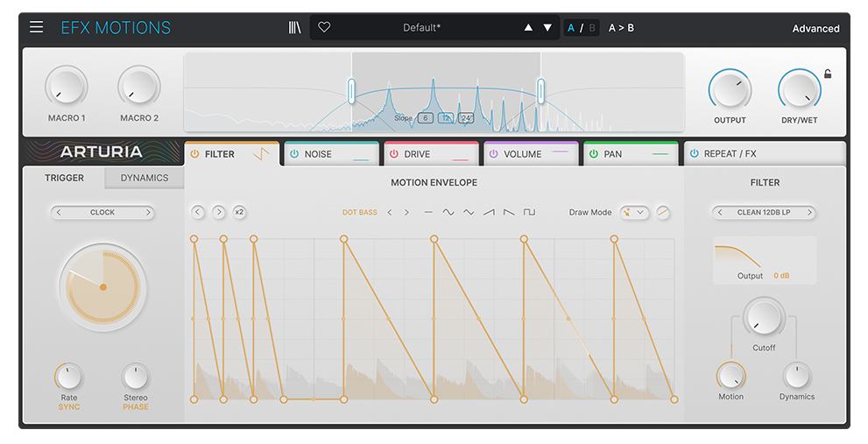Image resolution: width=868 pixels, height=444 pixels.
Task: Choose the ramp up envelope shape
Action: point(489,213)
